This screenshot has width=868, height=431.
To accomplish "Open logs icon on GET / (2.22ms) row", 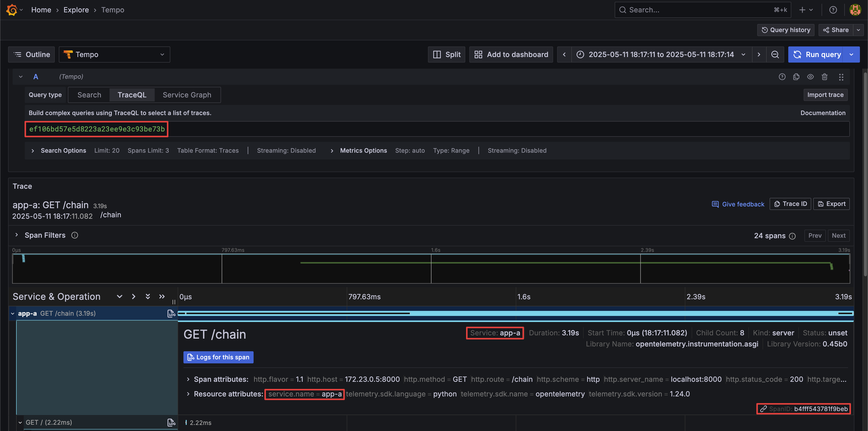I will (x=172, y=423).
